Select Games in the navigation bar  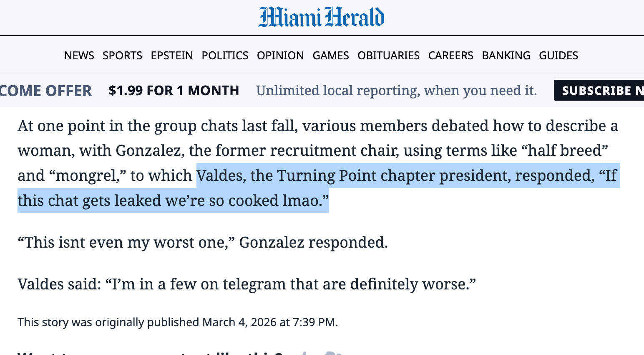coord(330,56)
